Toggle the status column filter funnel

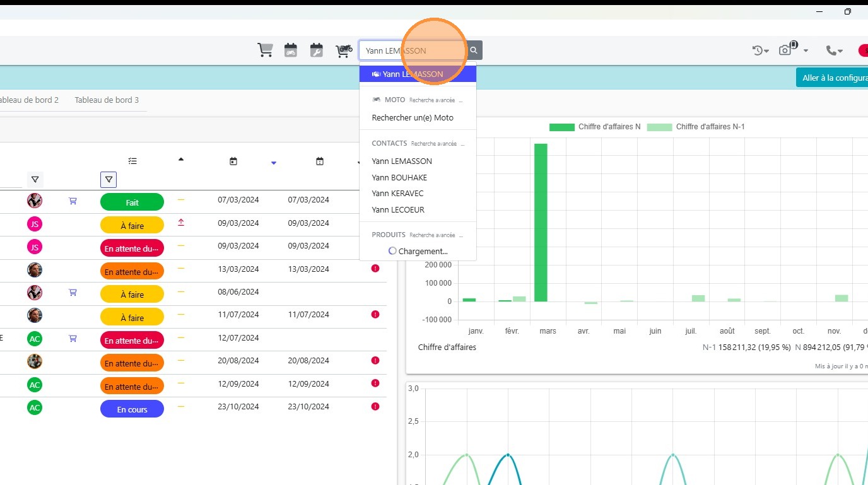(108, 180)
